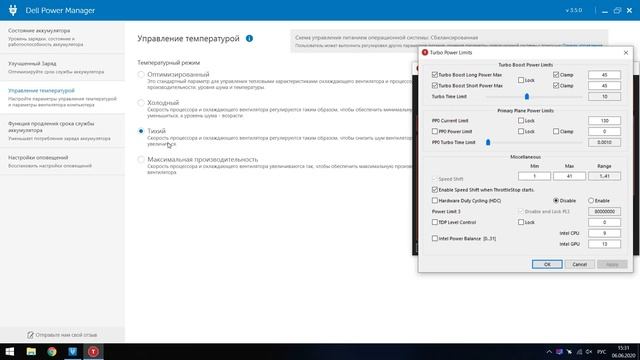
Task: Restore down the Dell Power Manager window
Action: (617, 11)
